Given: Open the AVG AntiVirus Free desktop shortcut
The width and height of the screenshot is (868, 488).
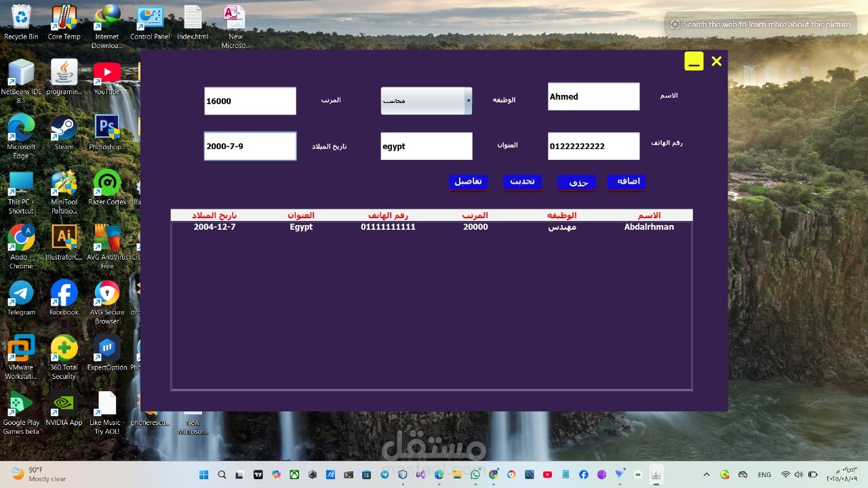Looking at the screenshot, I should click(106, 247).
